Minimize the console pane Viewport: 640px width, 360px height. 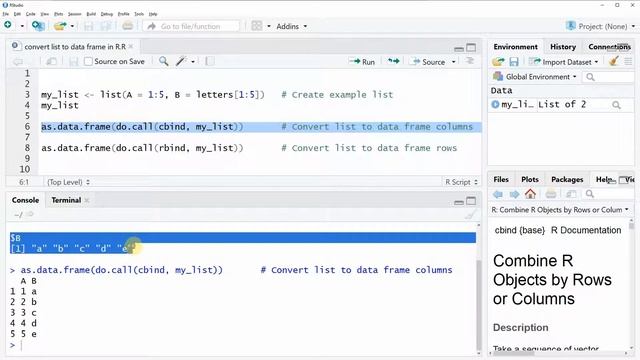pos(459,202)
